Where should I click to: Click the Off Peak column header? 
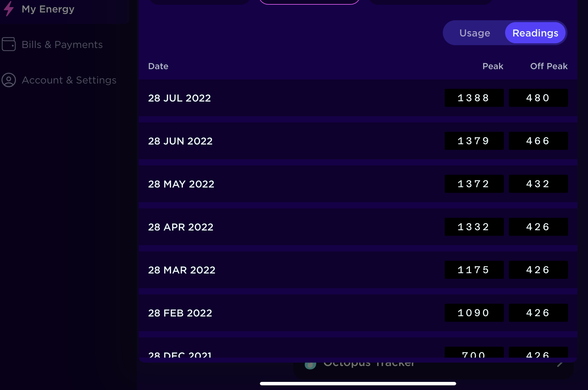coord(549,66)
